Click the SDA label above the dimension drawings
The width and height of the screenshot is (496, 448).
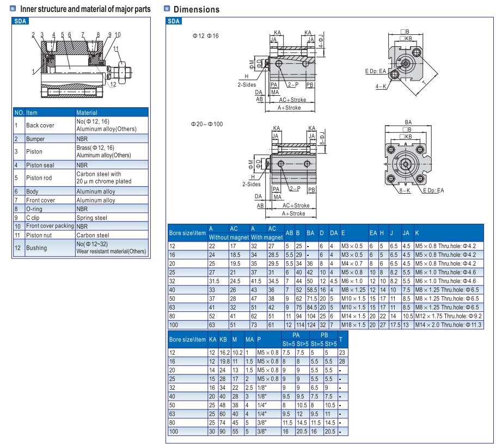point(174,21)
